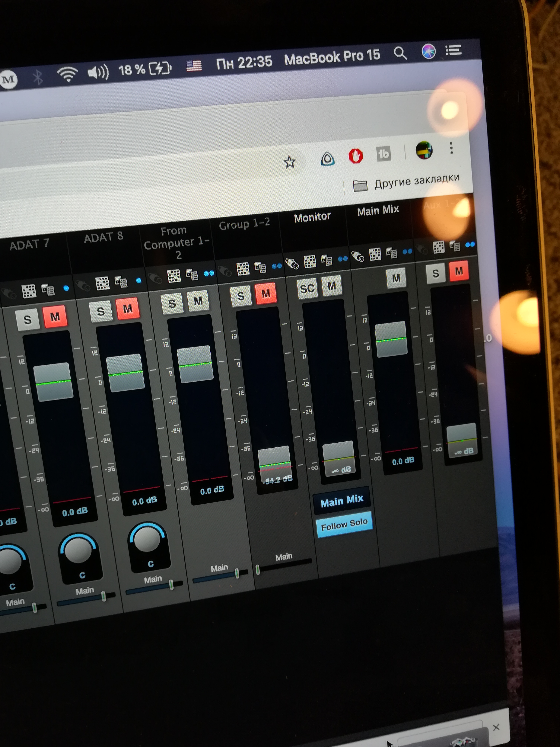
Task: Open the routing grid icon on Main Mix
Action: click(x=375, y=254)
